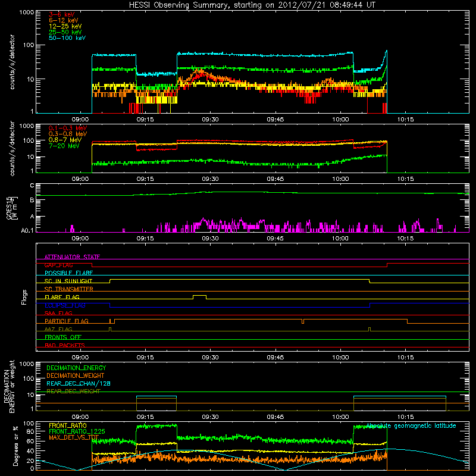This screenshot has width=476, height=476.
Task: Click the 0.8-7 MeV legend label
Action: tap(65, 140)
